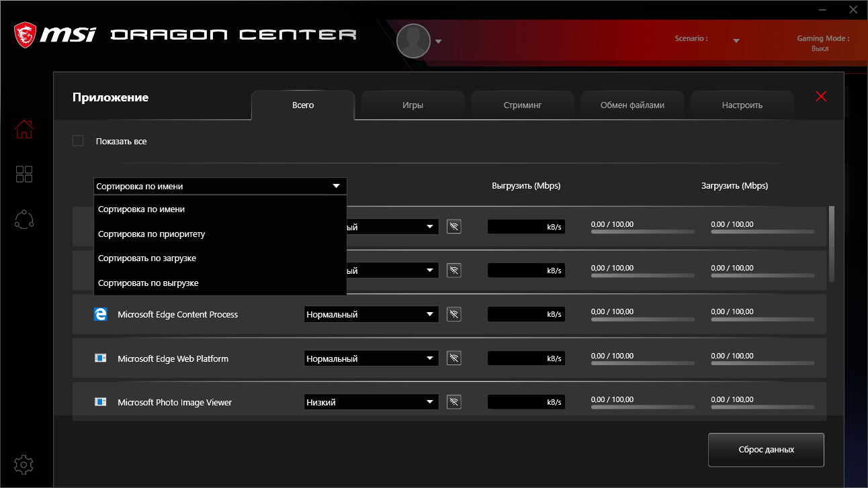This screenshot has width=868, height=488.
Task: Open settings gear in sidebar
Action: (24, 464)
